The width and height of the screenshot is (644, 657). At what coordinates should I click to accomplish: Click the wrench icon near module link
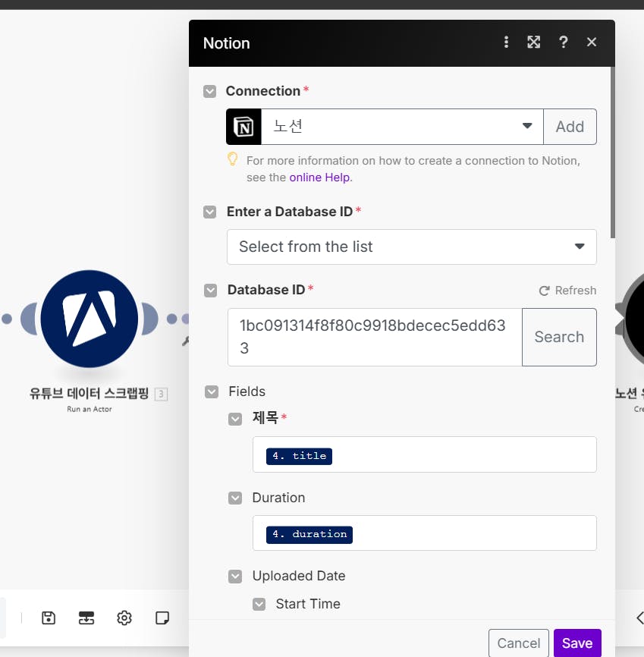pos(185,341)
